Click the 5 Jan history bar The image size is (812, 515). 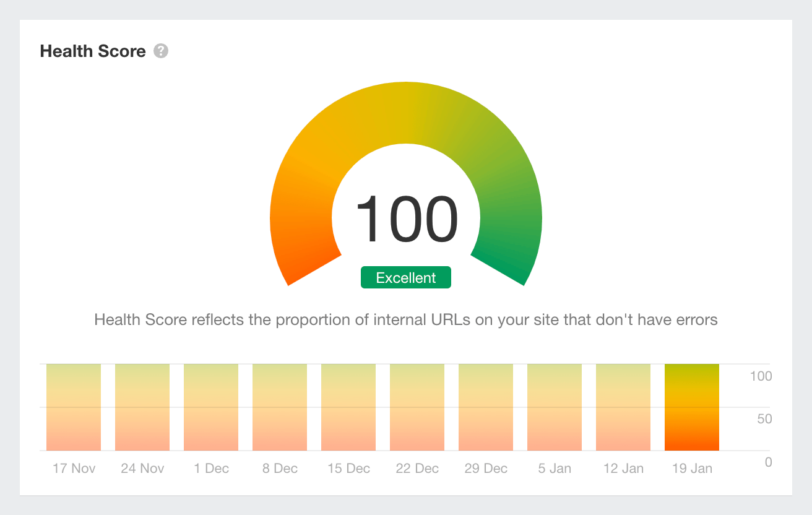click(x=554, y=407)
